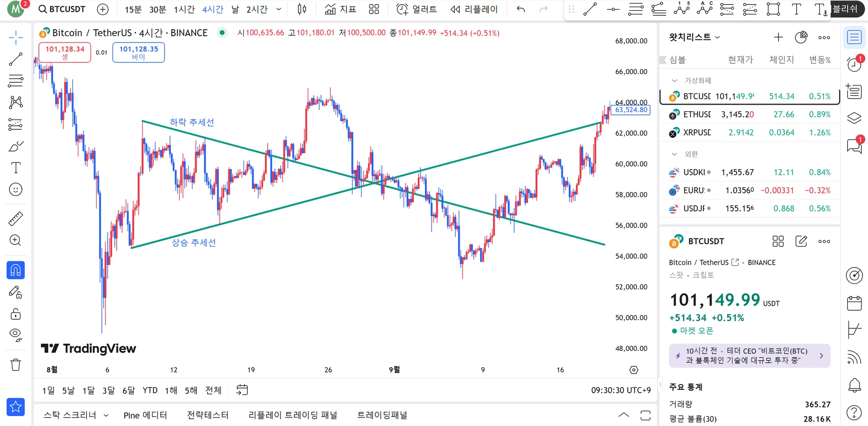
Task: Click the 지표 indicators button
Action: (340, 9)
